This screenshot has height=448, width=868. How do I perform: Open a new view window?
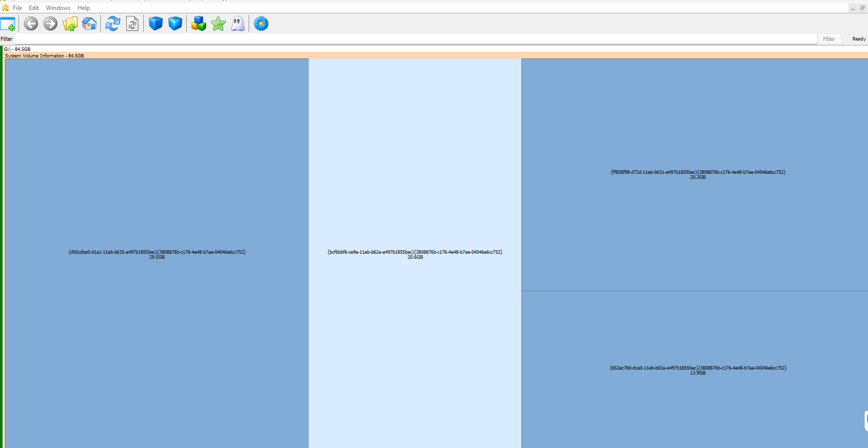point(8,23)
